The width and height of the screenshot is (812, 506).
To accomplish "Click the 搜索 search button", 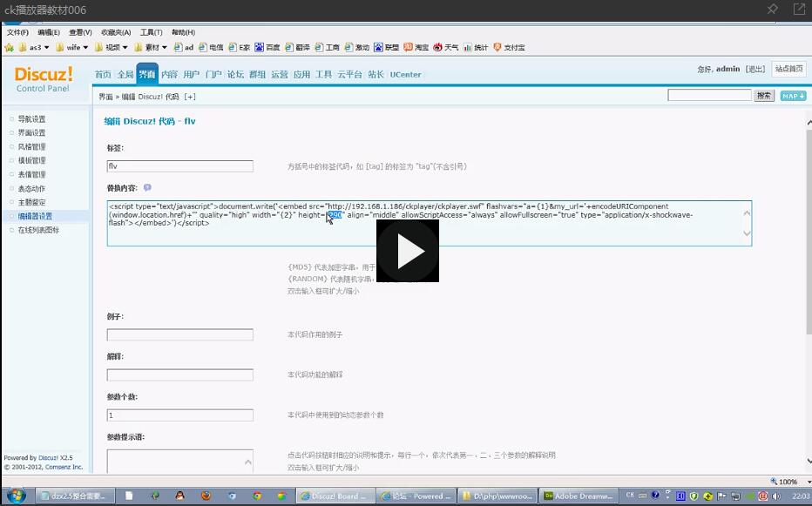I will [x=764, y=96].
